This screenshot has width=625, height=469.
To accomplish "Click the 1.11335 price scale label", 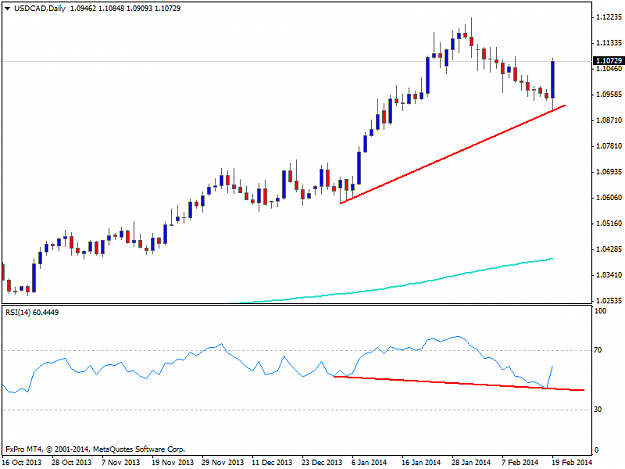I will pyautogui.click(x=609, y=43).
